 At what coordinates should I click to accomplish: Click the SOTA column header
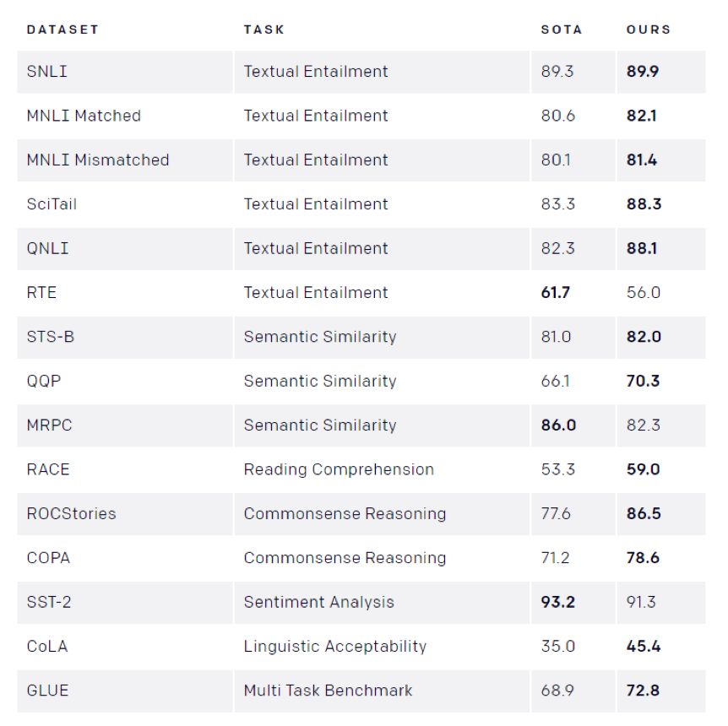coord(562,30)
